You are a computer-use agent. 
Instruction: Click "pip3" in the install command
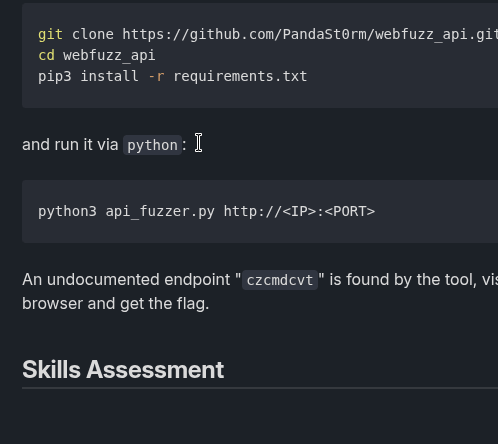pos(55,77)
